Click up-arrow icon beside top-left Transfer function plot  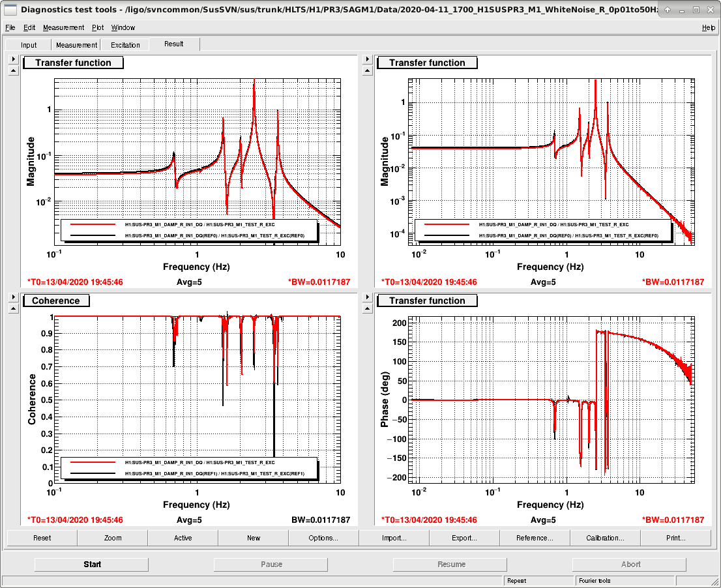(13, 71)
